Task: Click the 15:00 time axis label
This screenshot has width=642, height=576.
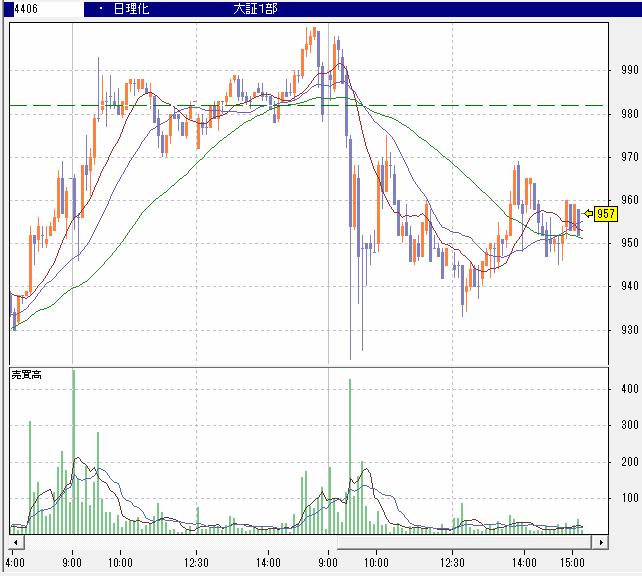Action: point(572,563)
